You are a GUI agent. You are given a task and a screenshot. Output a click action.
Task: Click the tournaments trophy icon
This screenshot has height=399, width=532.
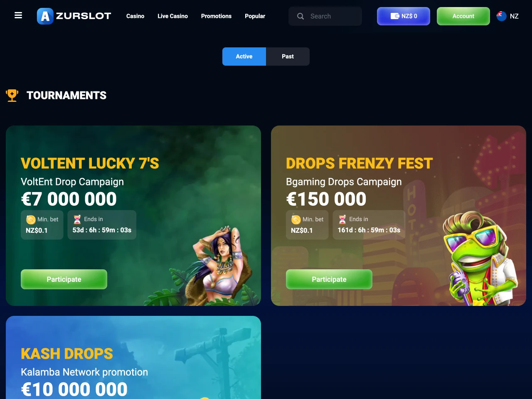12,96
